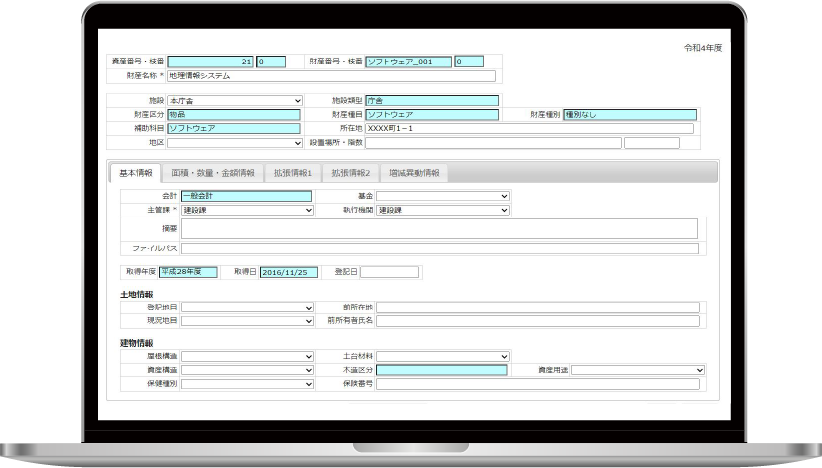Click the 会計 field showing 一般会計
This screenshot has height=468, width=822.
click(246, 196)
